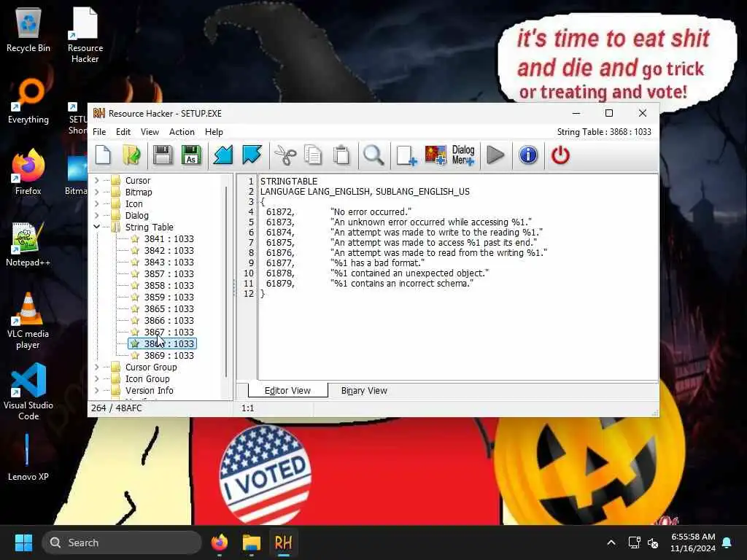Open the blue info icon

click(x=528, y=155)
